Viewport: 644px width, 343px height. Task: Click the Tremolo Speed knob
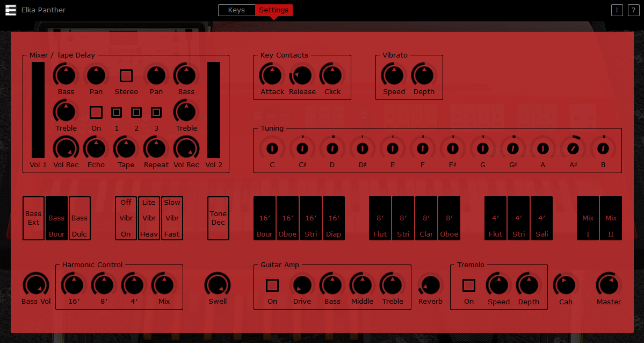pyautogui.click(x=498, y=285)
